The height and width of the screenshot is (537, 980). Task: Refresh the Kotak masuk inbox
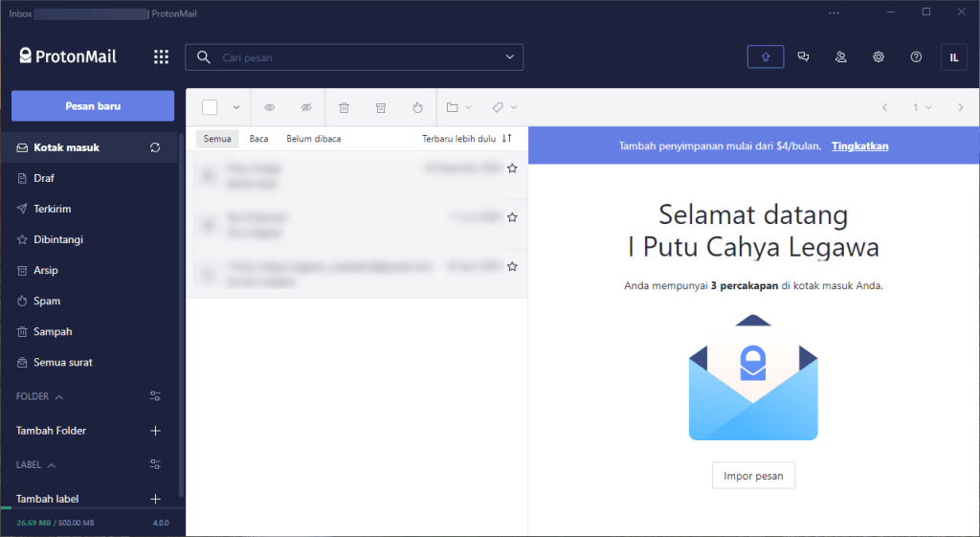(155, 147)
